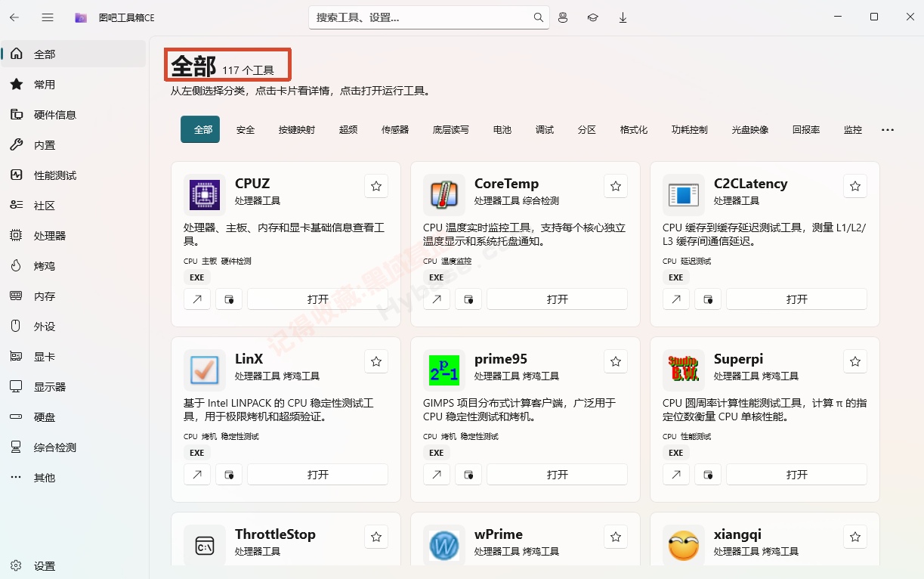Click the CoreTemp thermometer icon
Image resolution: width=924 pixels, height=579 pixels.
pyautogui.click(x=444, y=195)
